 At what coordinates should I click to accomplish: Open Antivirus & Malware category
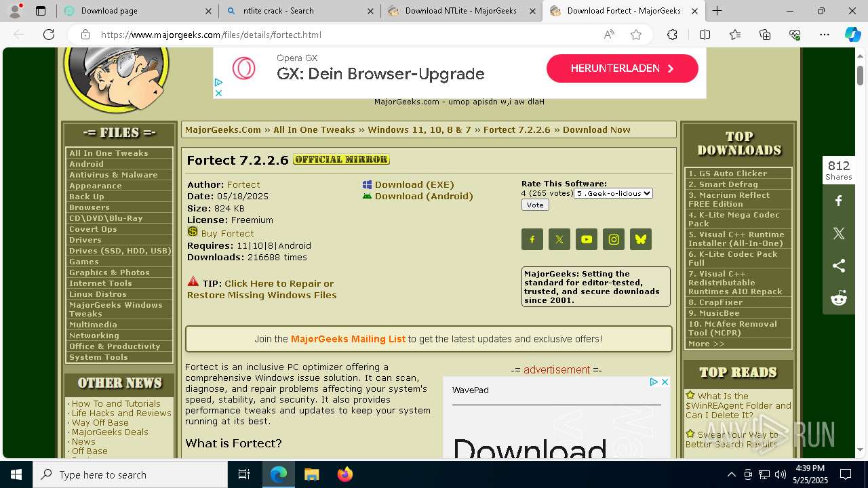(113, 175)
